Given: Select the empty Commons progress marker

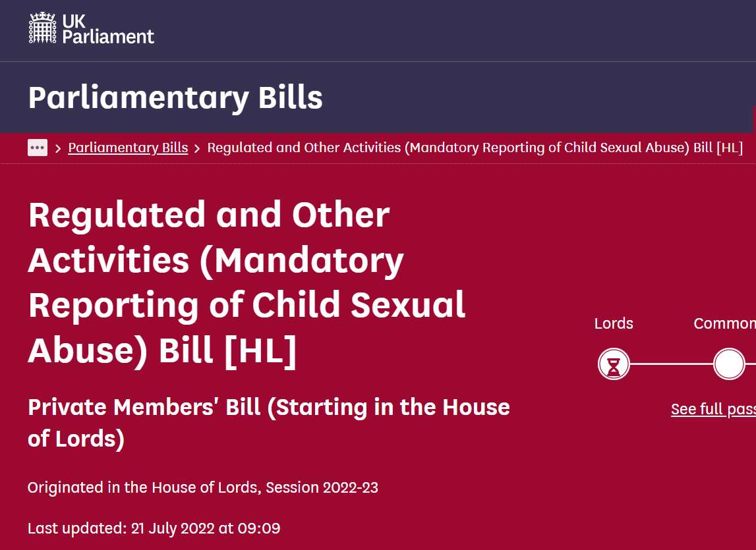Looking at the screenshot, I should click(729, 364).
